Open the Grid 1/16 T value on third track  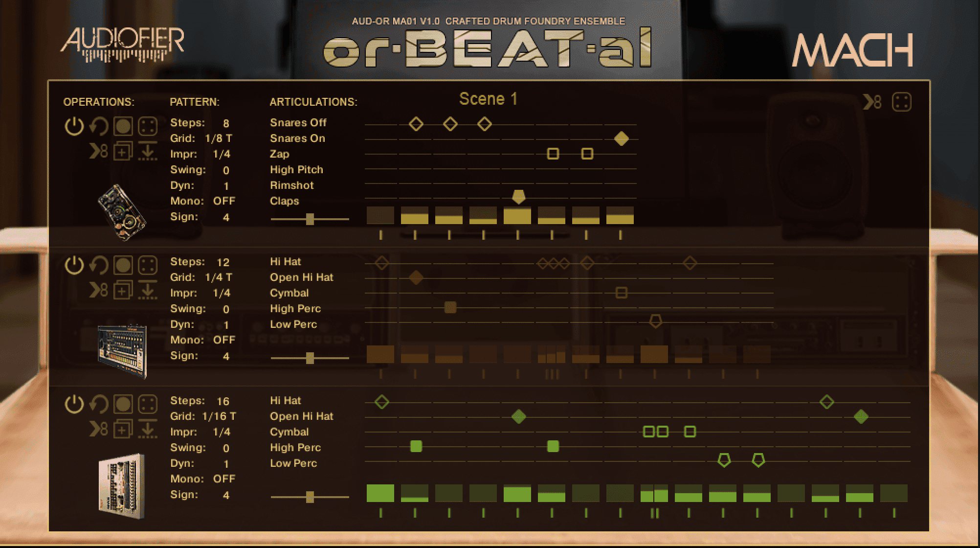click(x=219, y=416)
